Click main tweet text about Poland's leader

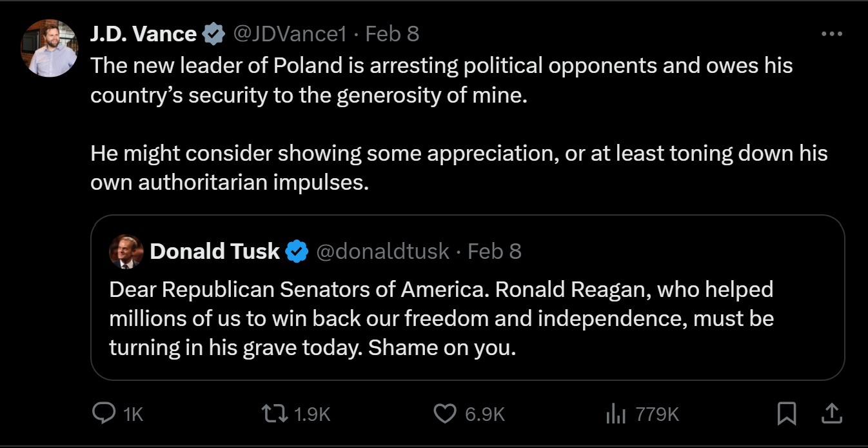point(441,80)
